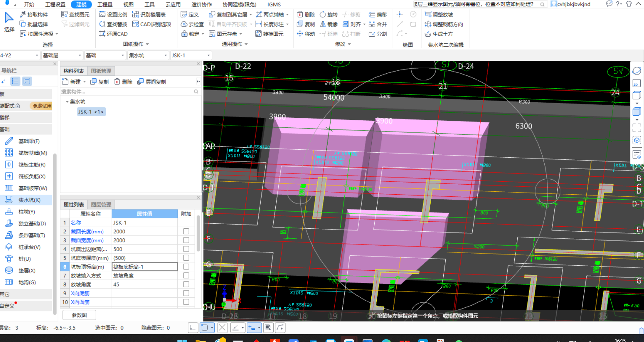644x342 pixels.
Task: Expand the 图纸操作 group arrow
Action: [147, 44]
